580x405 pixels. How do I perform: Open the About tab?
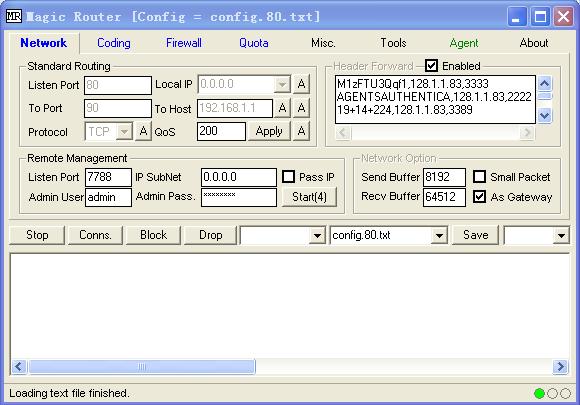(534, 43)
